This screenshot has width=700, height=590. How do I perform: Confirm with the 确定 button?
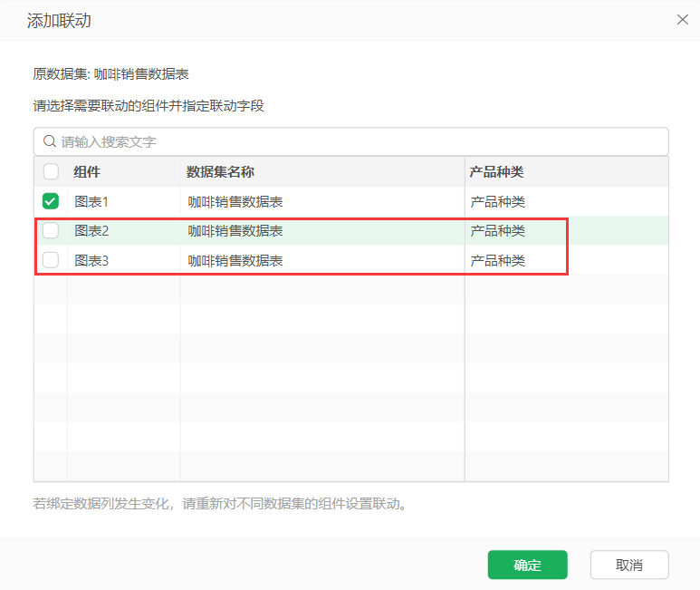click(527, 565)
